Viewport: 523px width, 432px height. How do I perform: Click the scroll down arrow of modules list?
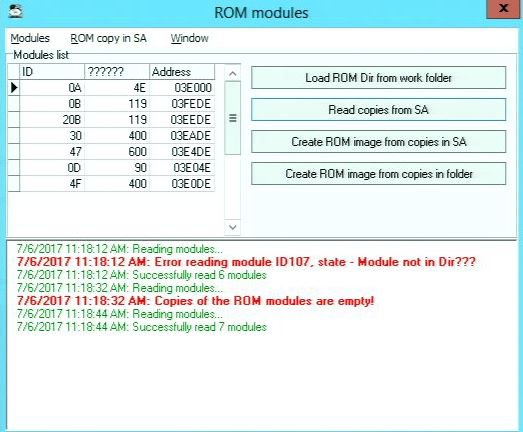(233, 227)
